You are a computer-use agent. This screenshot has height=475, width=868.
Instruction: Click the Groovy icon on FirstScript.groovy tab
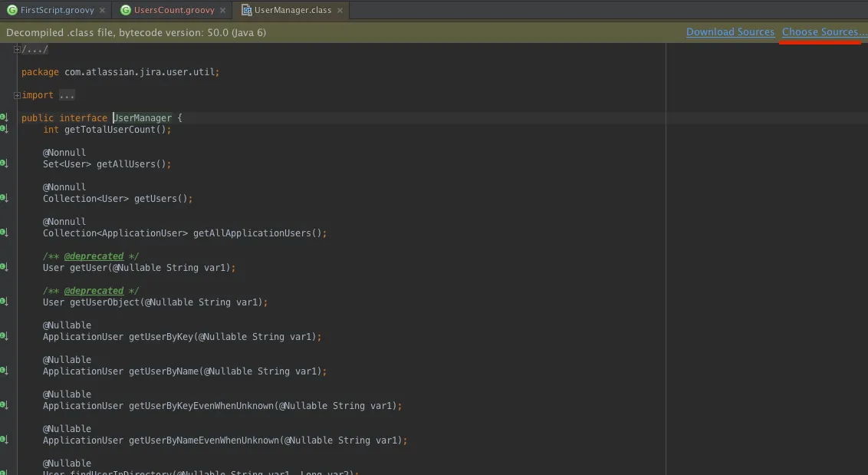[12, 10]
